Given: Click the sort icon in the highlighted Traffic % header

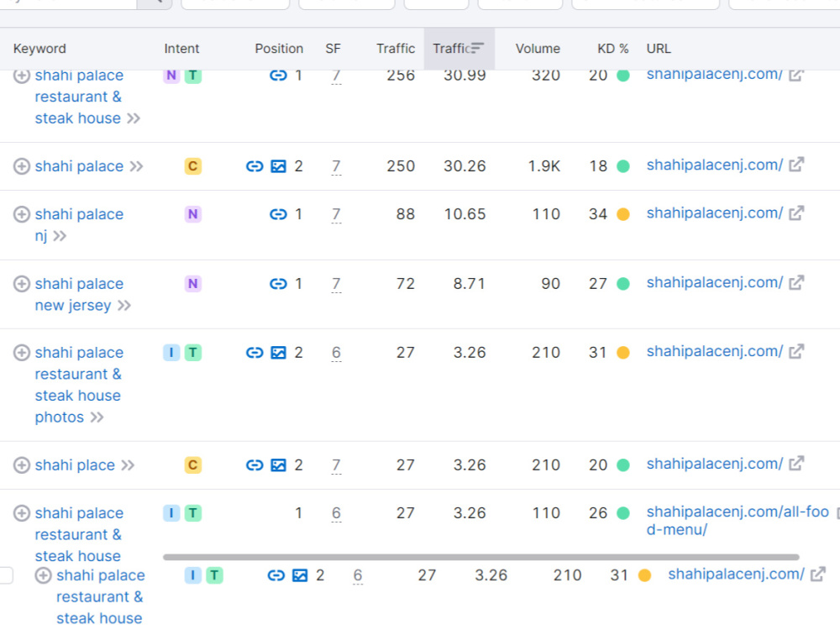Looking at the screenshot, I should point(477,48).
